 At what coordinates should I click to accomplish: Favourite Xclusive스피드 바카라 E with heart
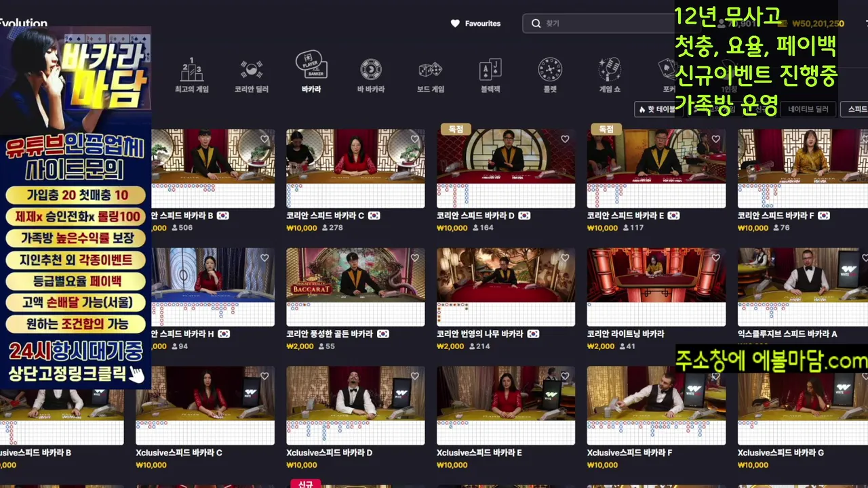point(565,376)
